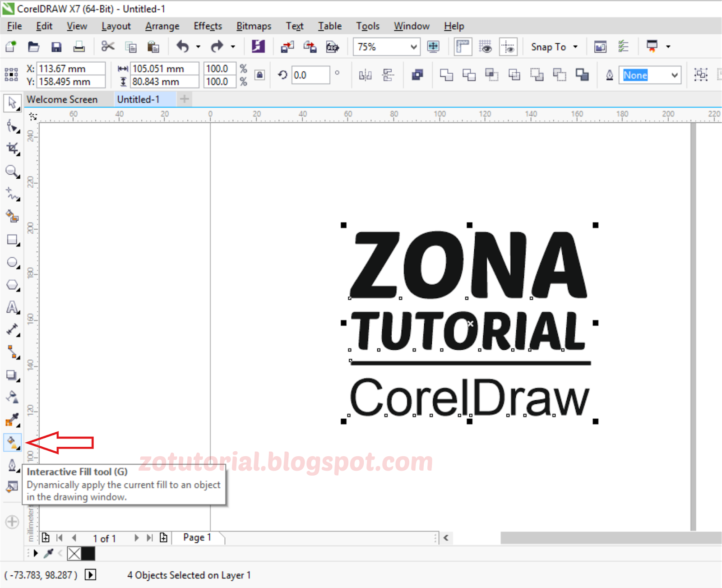Screen dimensions: 722x588
Task: Open the Bitmaps menu
Action: pos(254,26)
